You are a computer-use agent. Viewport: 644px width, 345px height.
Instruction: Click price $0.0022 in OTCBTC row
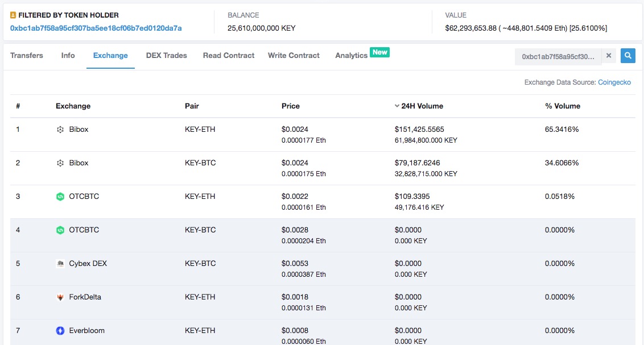tap(295, 197)
